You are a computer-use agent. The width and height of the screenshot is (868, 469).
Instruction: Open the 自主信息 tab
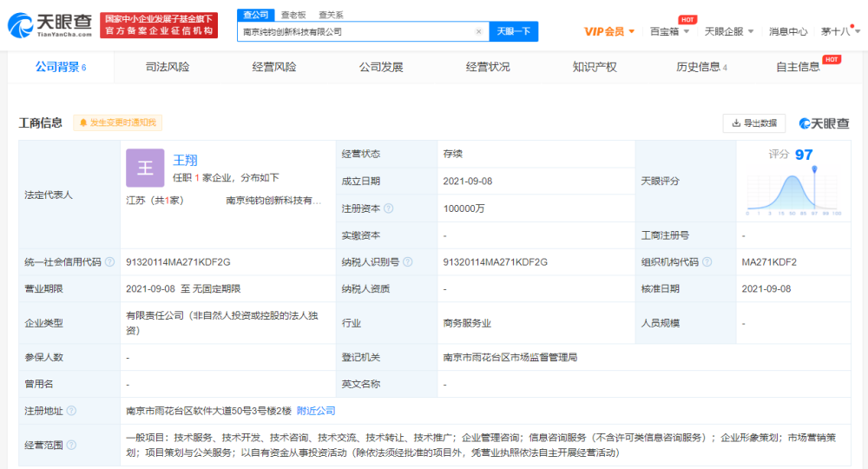pos(798,67)
